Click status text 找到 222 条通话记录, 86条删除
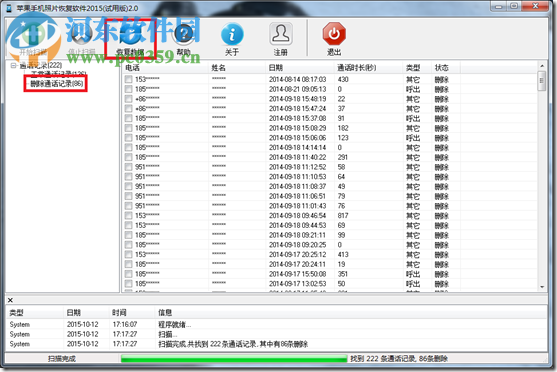 coord(399,358)
